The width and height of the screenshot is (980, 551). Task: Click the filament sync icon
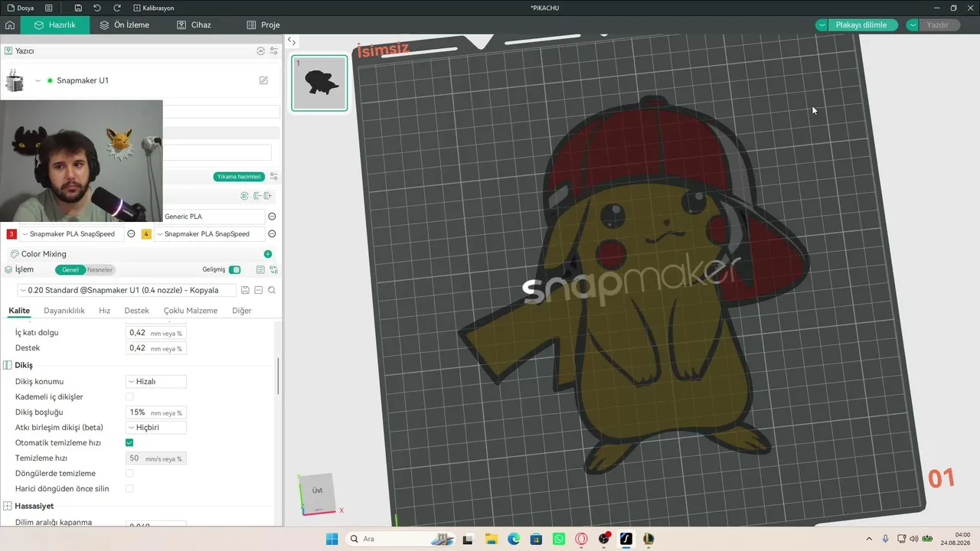click(x=244, y=196)
